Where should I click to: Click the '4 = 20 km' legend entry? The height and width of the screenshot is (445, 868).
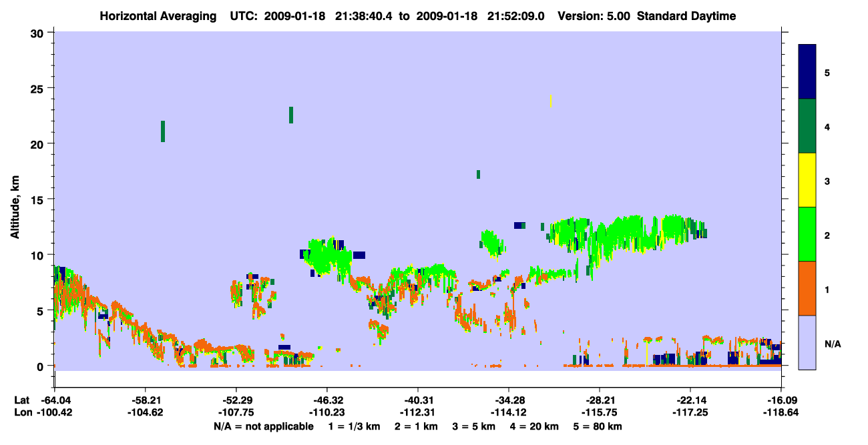point(535,426)
